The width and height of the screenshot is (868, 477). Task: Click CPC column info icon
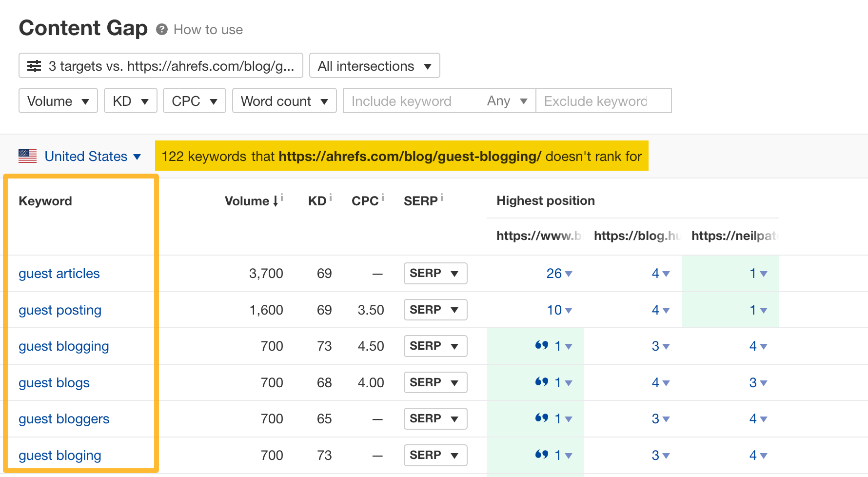(x=382, y=198)
